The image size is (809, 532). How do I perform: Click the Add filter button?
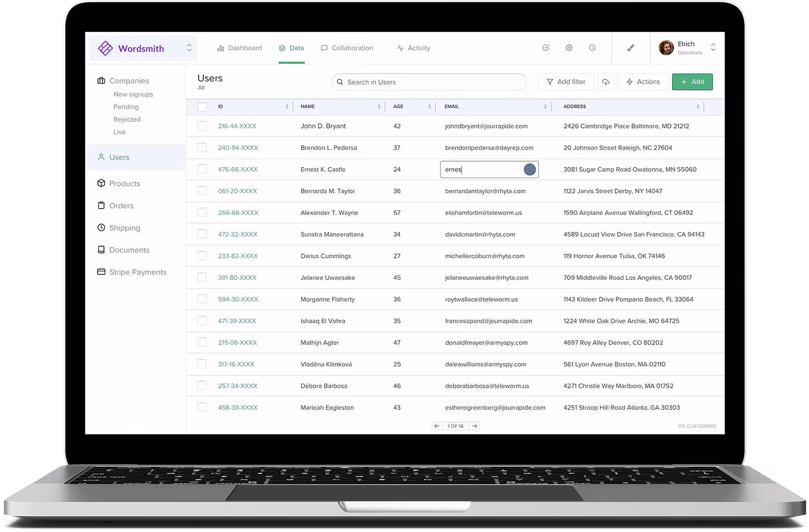(566, 82)
